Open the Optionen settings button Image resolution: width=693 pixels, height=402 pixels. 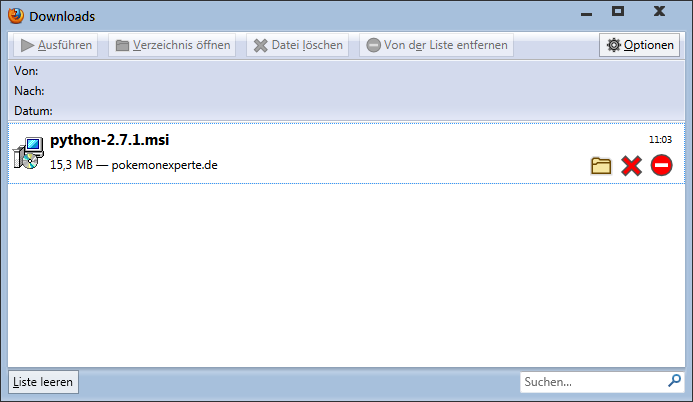point(641,45)
